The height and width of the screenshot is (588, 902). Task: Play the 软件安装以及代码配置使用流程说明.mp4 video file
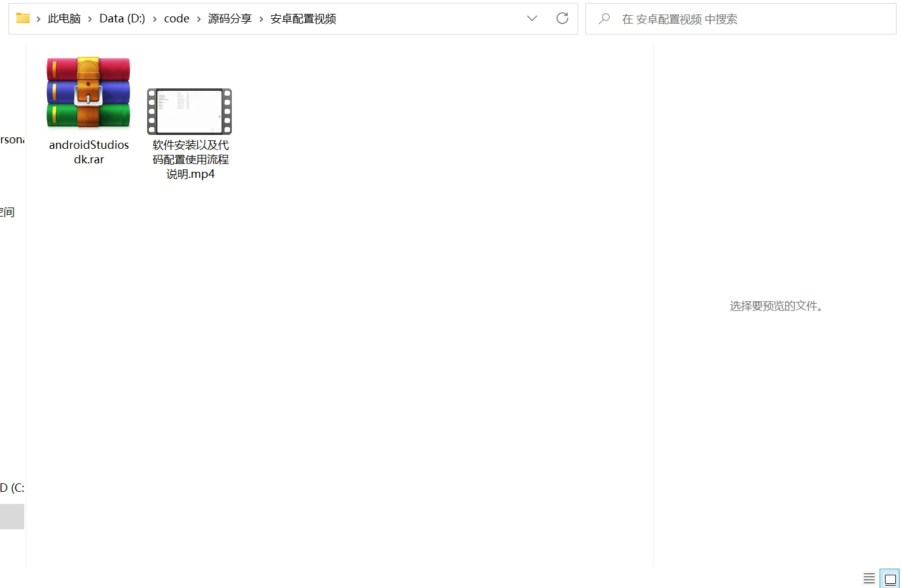(x=189, y=111)
